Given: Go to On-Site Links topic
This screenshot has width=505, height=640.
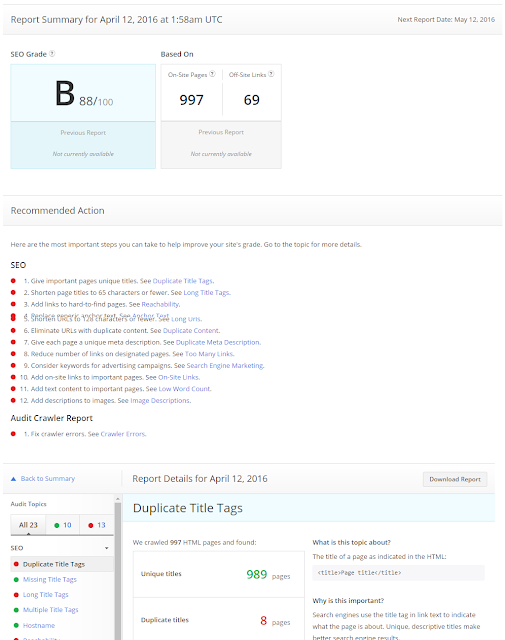Looking at the screenshot, I should point(178,378).
